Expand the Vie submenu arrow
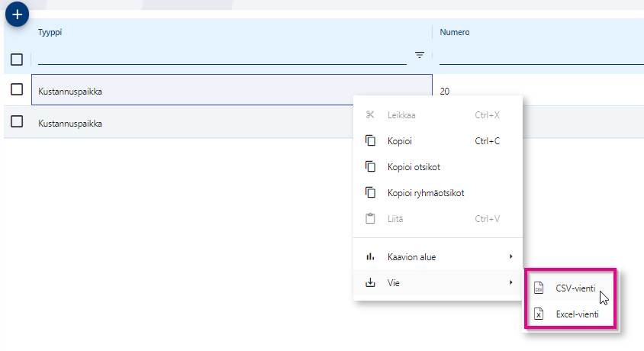The image size is (644, 351). 510,283
